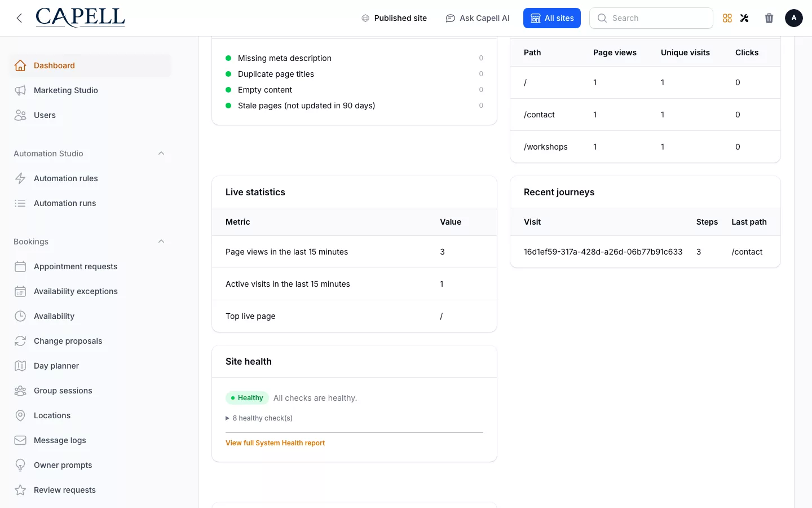
Task: Click the Automation rules lightning icon
Action: click(20, 178)
